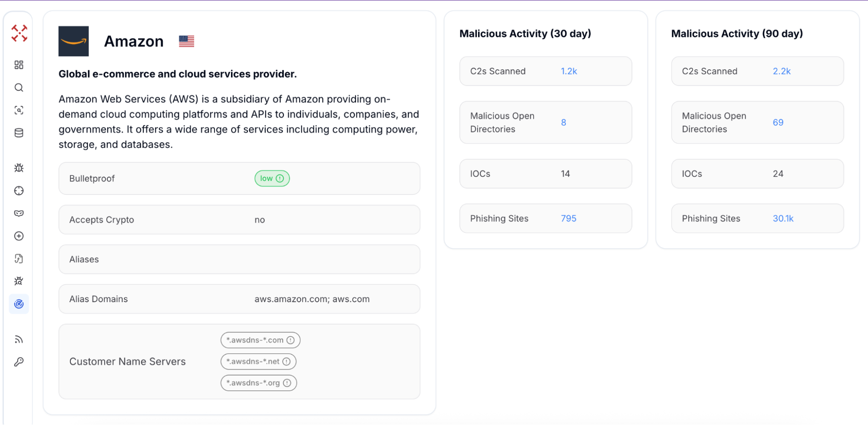Click the *.awsdns-*.org name server chip

coord(258,383)
